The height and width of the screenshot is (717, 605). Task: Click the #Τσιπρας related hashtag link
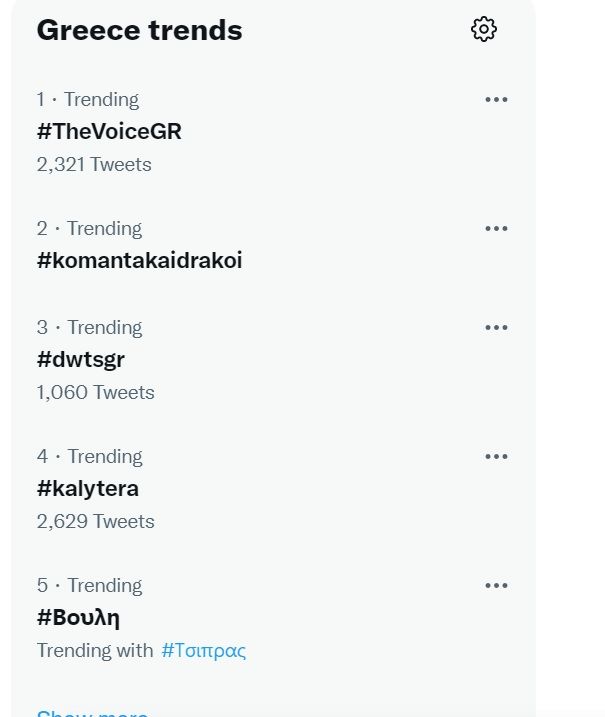tap(203, 650)
